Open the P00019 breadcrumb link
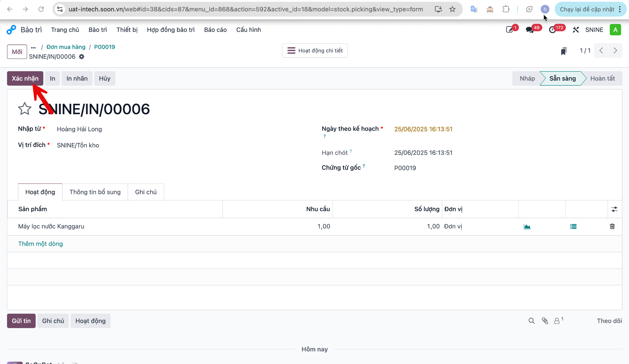This screenshot has width=629, height=364. click(x=104, y=47)
